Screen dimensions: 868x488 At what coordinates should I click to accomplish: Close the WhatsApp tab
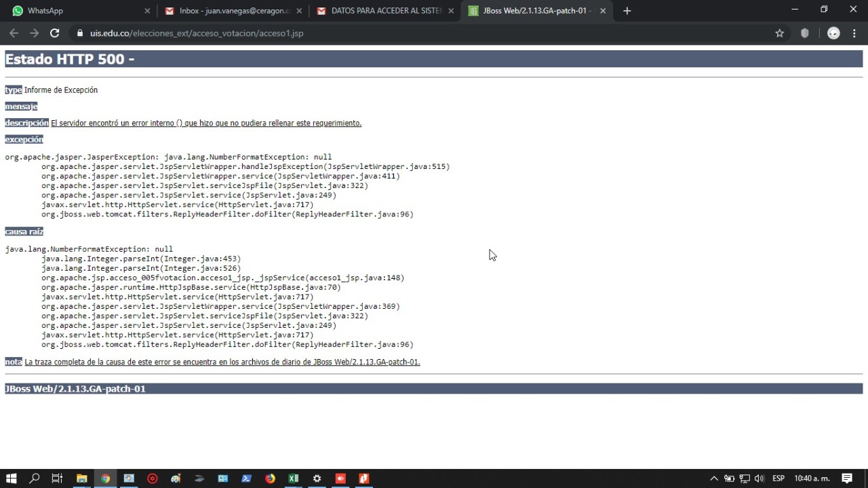(x=147, y=11)
